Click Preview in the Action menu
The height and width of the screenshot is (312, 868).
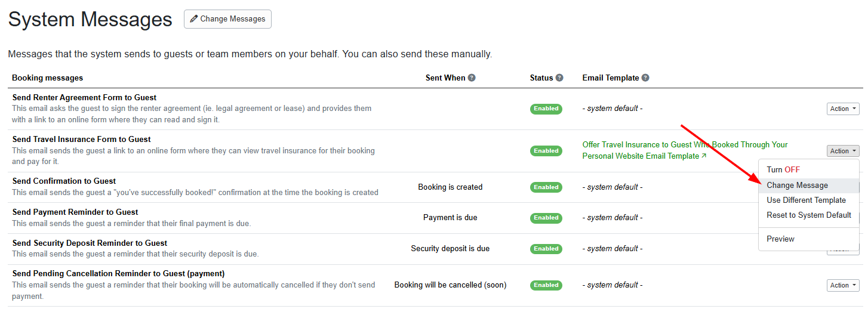[780, 239]
